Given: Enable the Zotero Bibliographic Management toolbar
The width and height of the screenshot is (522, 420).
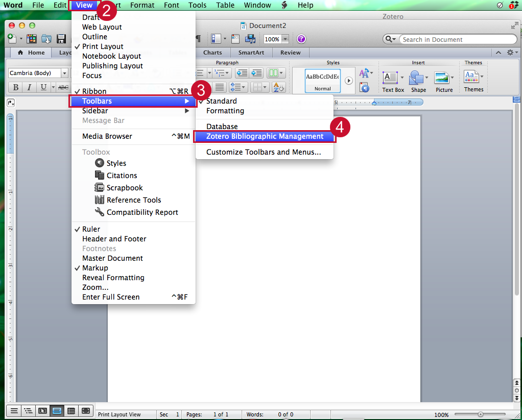Looking at the screenshot, I should pyautogui.click(x=265, y=136).
